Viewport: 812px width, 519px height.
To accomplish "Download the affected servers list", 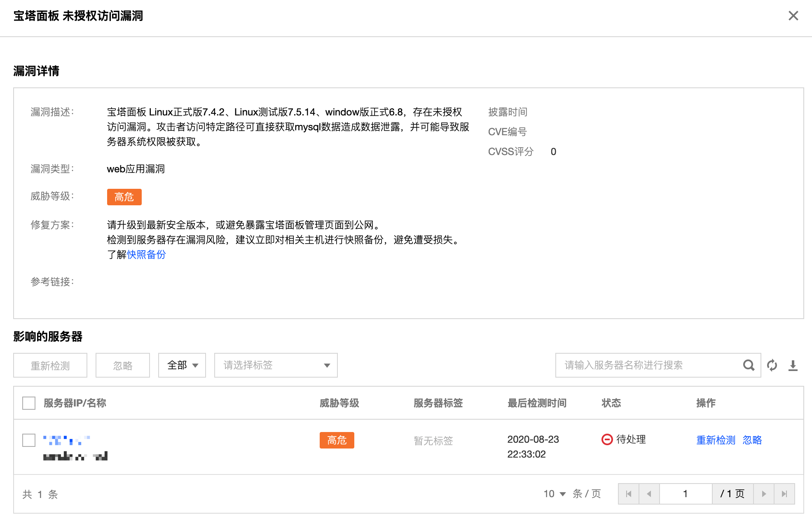I will click(x=793, y=365).
